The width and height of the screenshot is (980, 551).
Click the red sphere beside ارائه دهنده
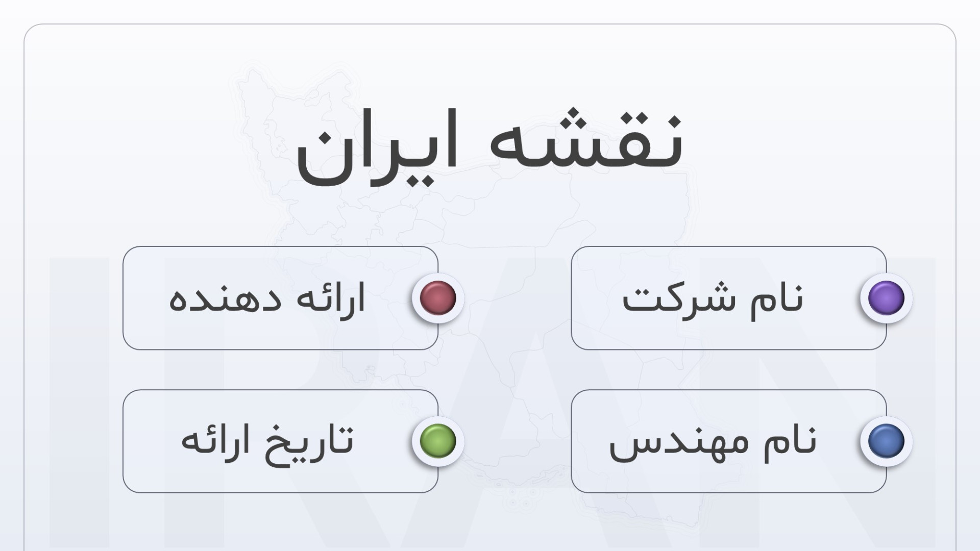pyautogui.click(x=438, y=298)
